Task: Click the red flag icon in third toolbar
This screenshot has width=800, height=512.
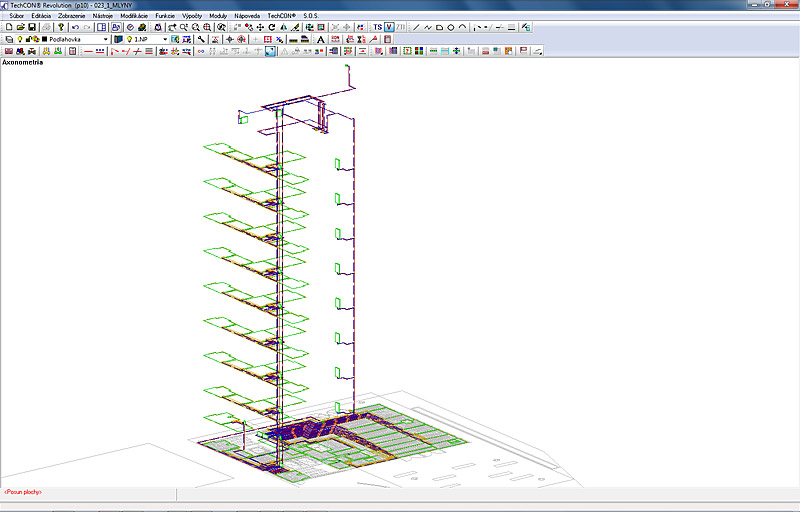Action: tap(523, 51)
